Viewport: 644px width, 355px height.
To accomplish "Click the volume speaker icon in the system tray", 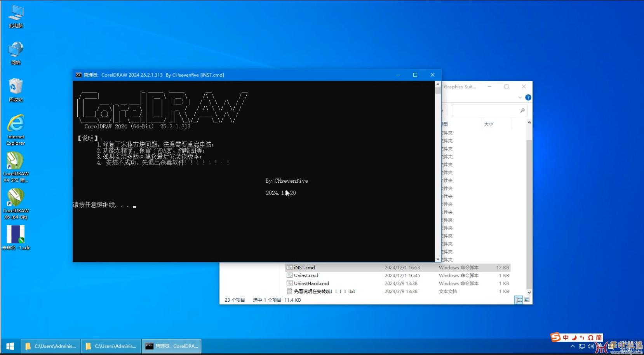I will point(591,346).
